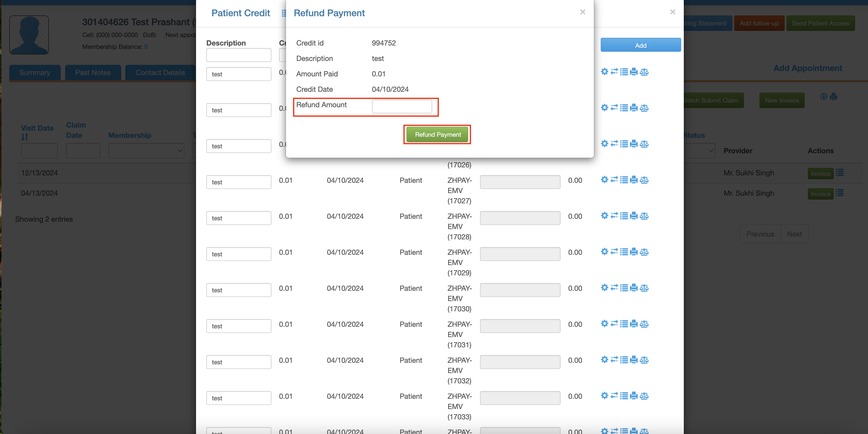Print receipt icon for row 17033
This screenshot has width=868, height=434.
[634, 396]
